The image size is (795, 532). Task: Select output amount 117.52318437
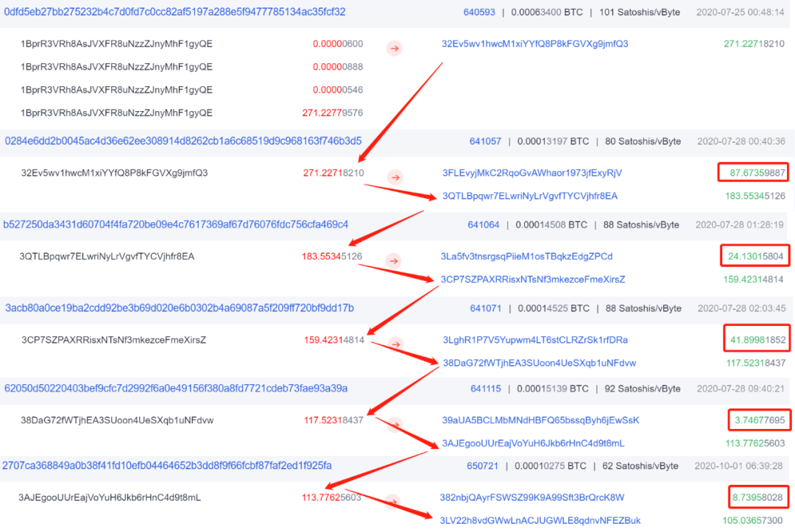tap(756, 363)
